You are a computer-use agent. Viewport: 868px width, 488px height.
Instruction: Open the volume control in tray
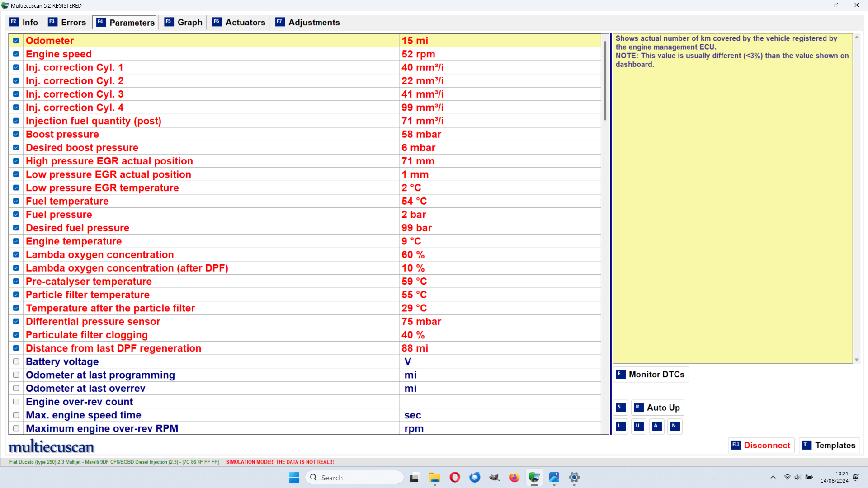click(x=798, y=478)
